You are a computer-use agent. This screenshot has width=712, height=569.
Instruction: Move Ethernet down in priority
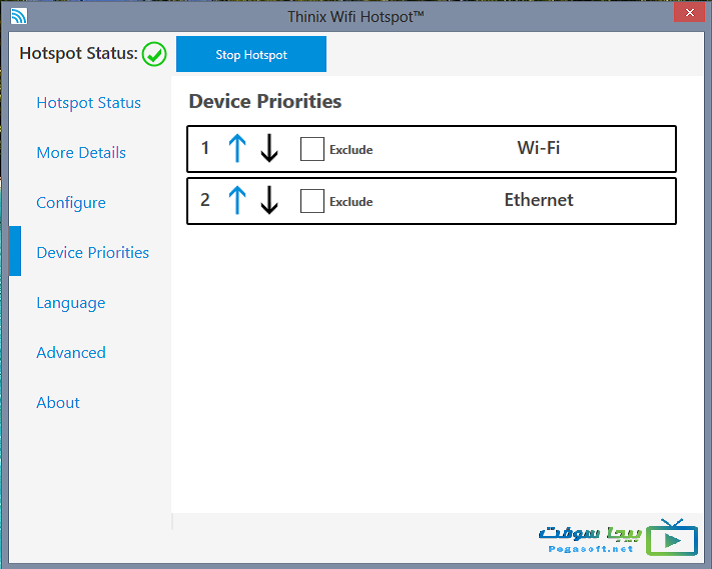point(269,200)
